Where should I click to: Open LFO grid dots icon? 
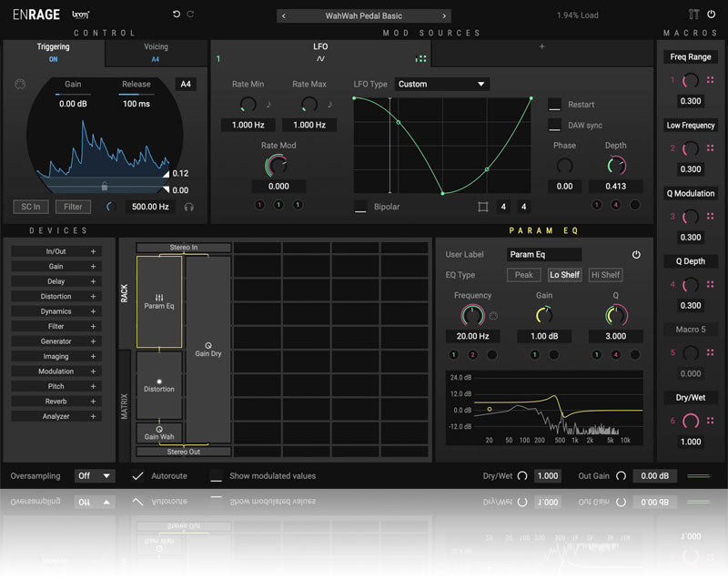tap(421, 59)
